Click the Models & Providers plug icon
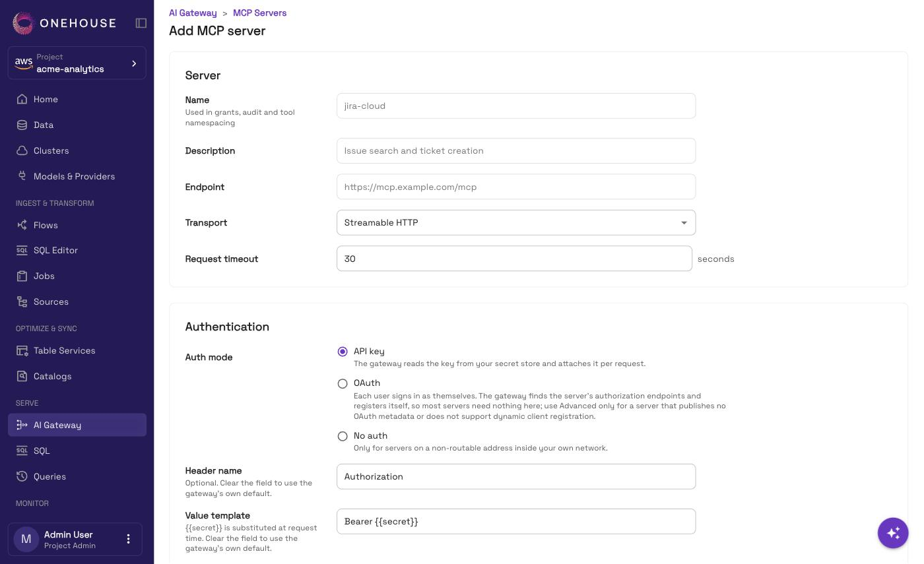 click(22, 176)
